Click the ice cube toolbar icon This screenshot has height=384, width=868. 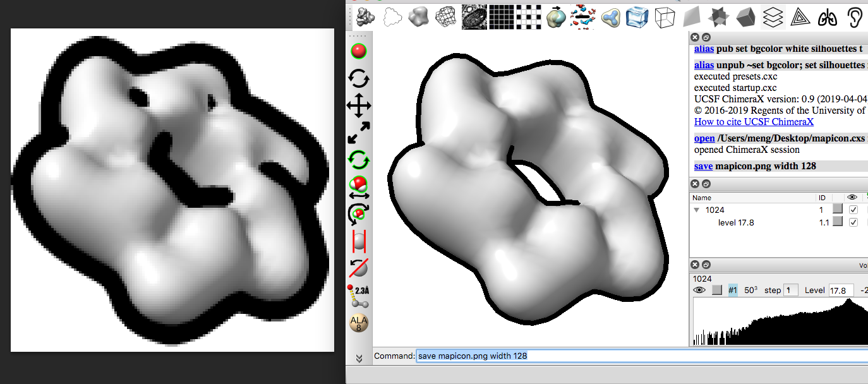pyautogui.click(x=637, y=17)
